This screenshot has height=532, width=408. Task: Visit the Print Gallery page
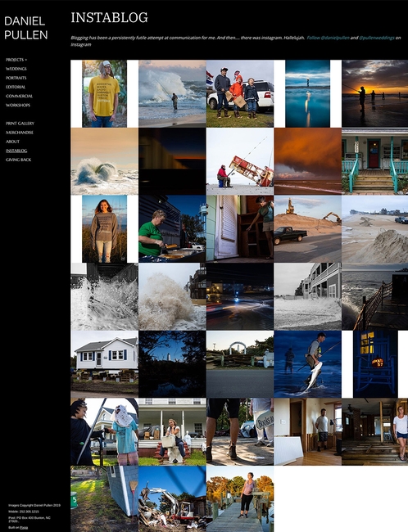click(20, 124)
